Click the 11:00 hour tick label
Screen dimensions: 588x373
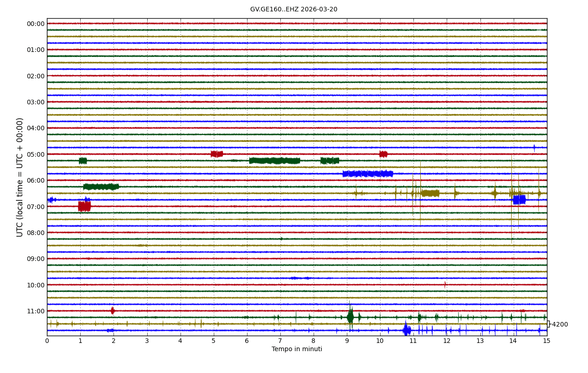tap(36, 311)
